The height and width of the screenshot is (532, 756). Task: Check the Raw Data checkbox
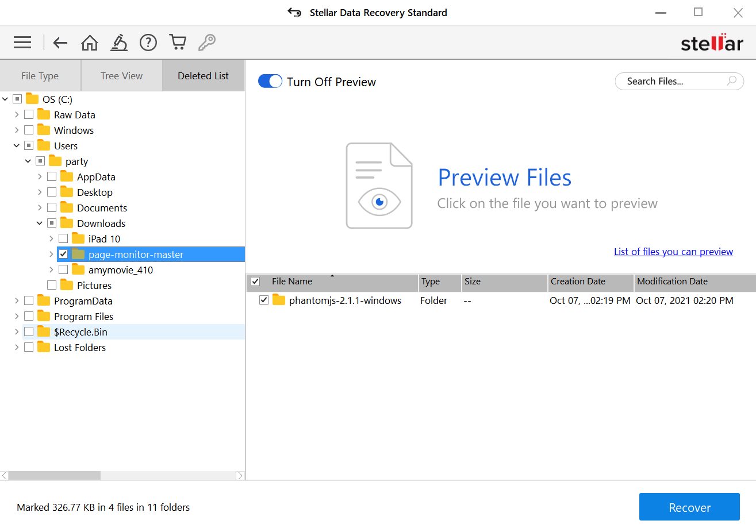point(29,114)
